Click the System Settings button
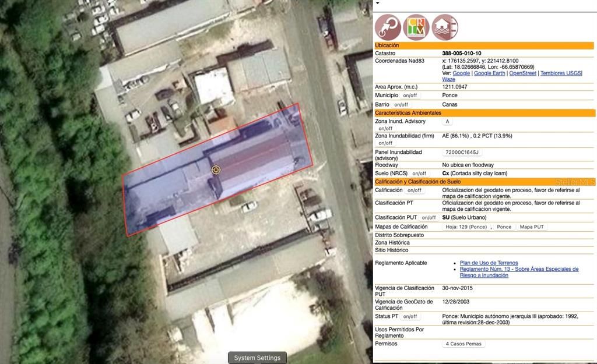 pyautogui.click(x=257, y=358)
